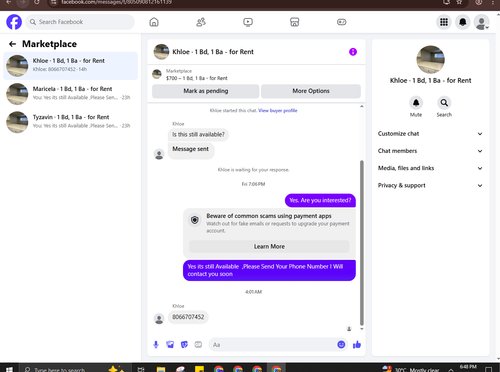The width and height of the screenshot is (500, 372).
Task: Click Mark as pending button
Action: point(206,91)
